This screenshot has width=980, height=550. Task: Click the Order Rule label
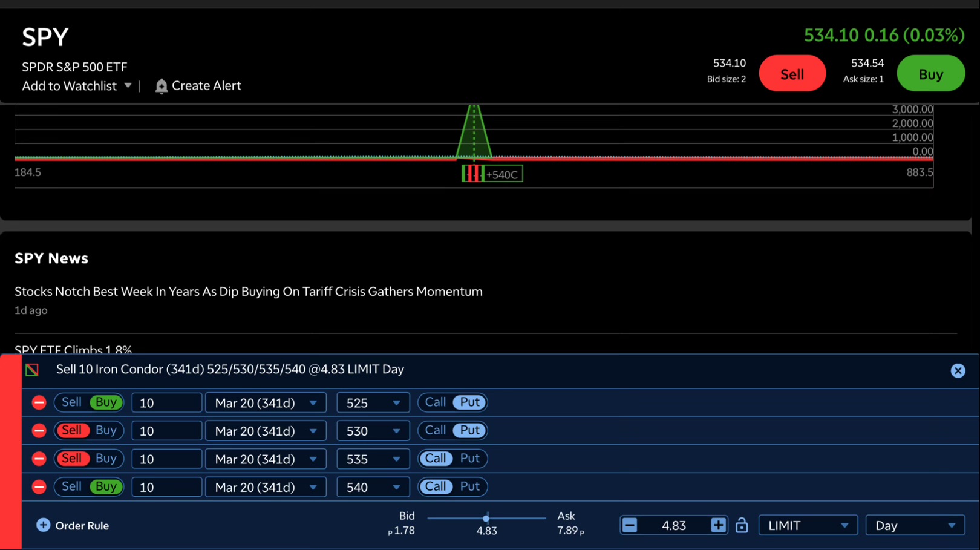[x=82, y=525]
